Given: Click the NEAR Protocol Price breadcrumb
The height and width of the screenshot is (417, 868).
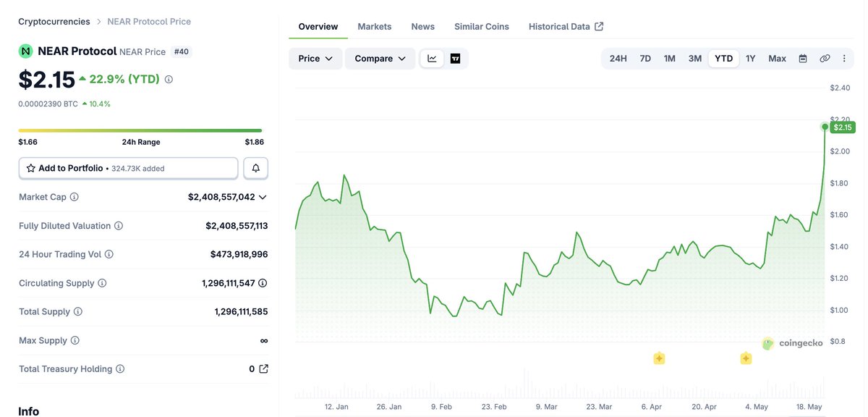Looking at the screenshot, I should coord(149,22).
